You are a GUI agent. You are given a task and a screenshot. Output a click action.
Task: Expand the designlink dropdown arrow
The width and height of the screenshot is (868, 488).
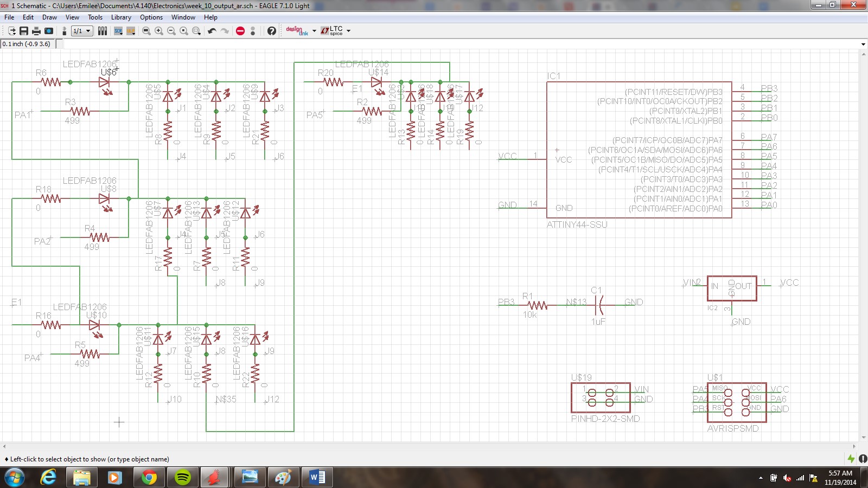click(314, 31)
